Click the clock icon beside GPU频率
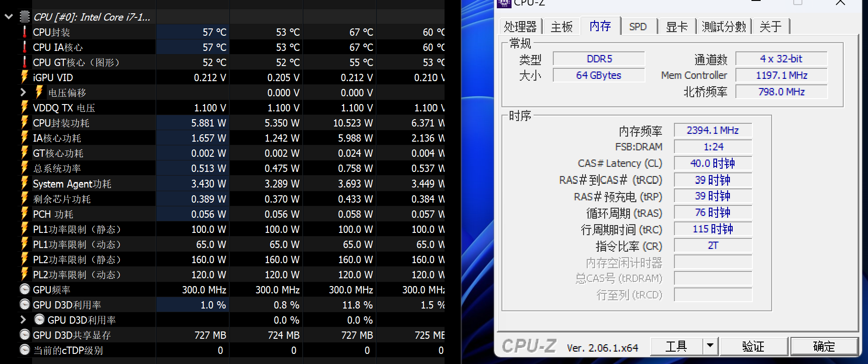Screen dimensions: 868x364 pyautogui.click(x=25, y=289)
